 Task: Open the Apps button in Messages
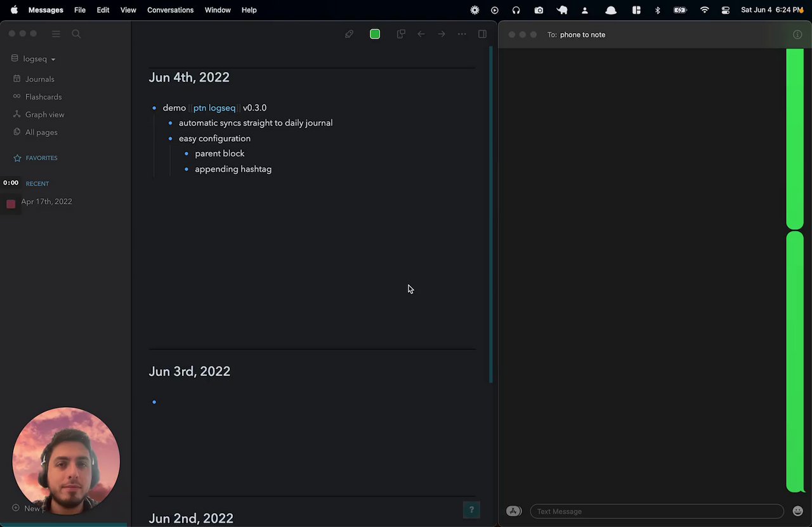pos(514,511)
